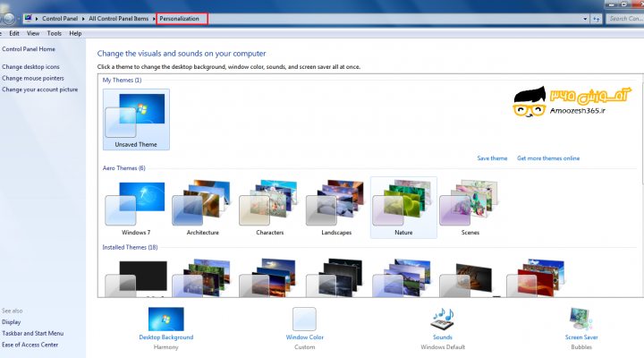
Task: Go to Control Panel Home
Action: pos(29,49)
